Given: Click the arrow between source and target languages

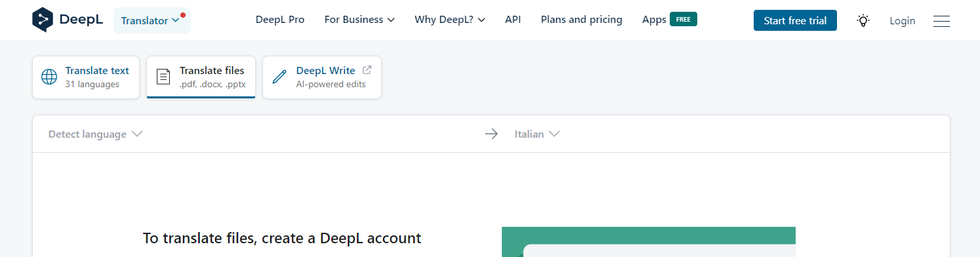Looking at the screenshot, I should [491, 134].
